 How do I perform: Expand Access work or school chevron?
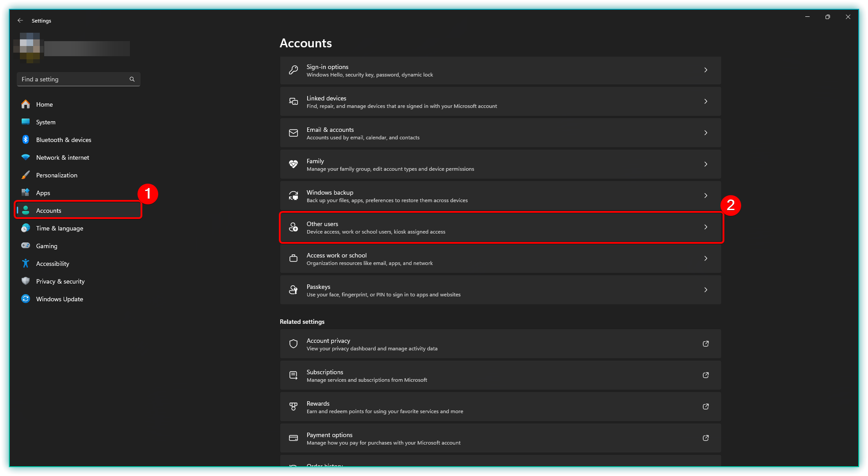click(706, 258)
